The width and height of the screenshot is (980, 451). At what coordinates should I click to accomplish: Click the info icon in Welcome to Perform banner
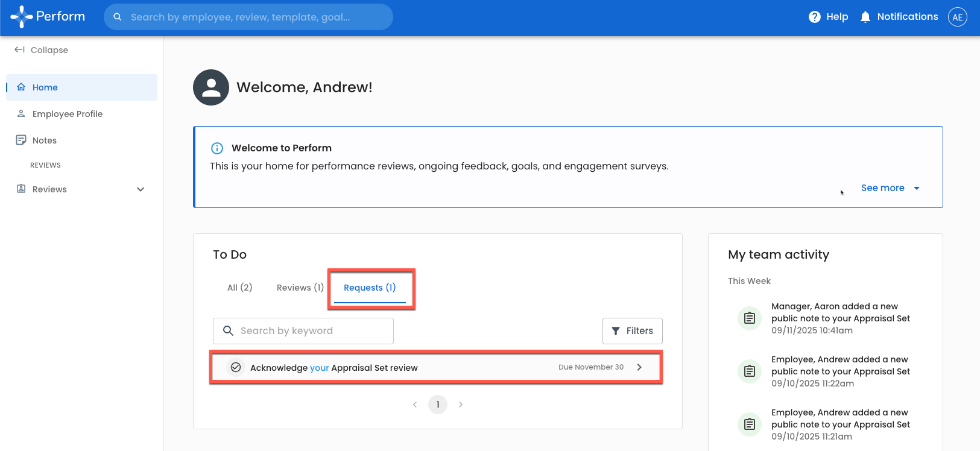[217, 148]
